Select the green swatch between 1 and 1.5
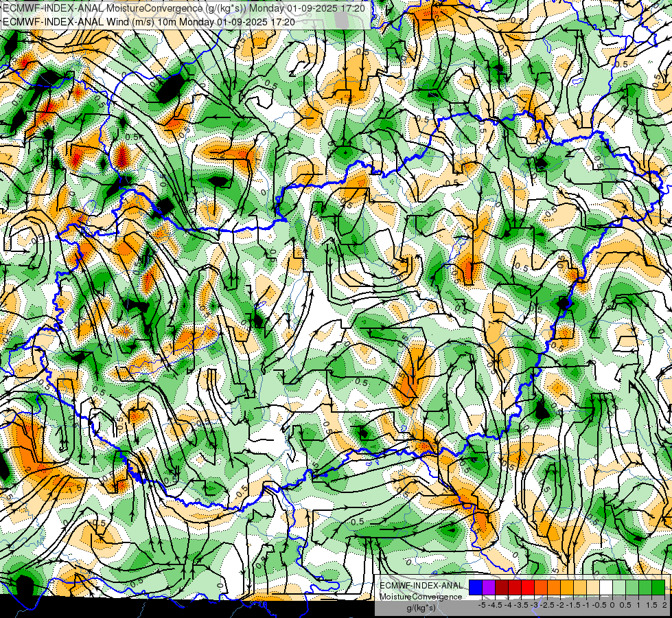Image resolution: width=672 pixels, height=618 pixels. pos(645,587)
